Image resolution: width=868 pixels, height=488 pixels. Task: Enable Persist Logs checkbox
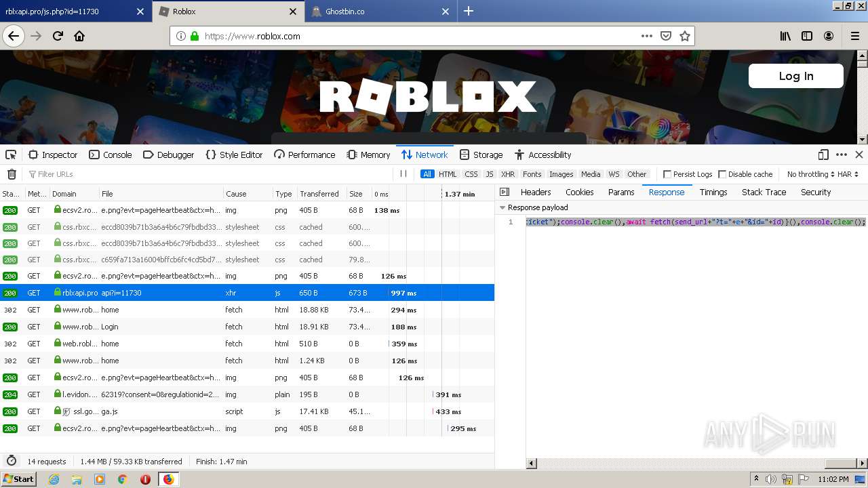click(x=667, y=174)
